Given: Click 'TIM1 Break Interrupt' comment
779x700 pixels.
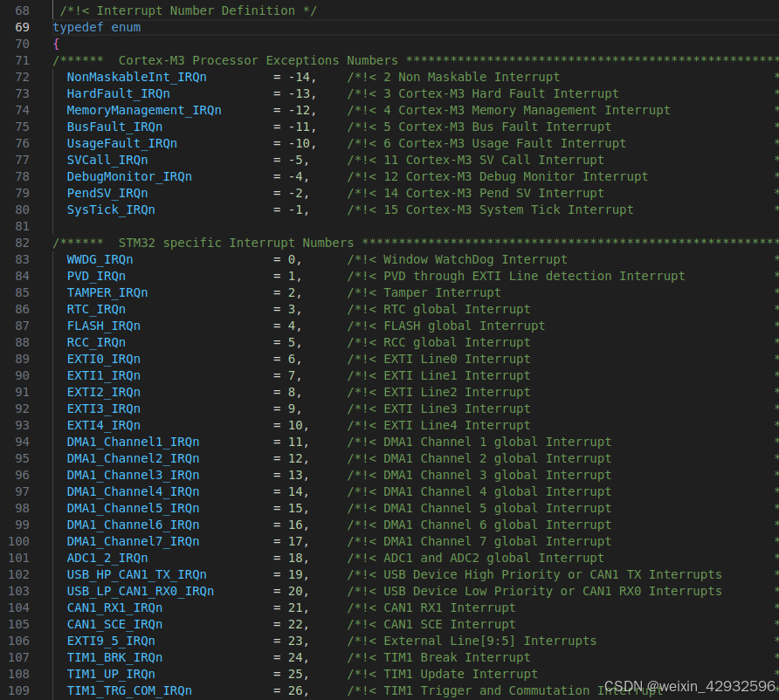Looking at the screenshot, I should click(x=457, y=657).
